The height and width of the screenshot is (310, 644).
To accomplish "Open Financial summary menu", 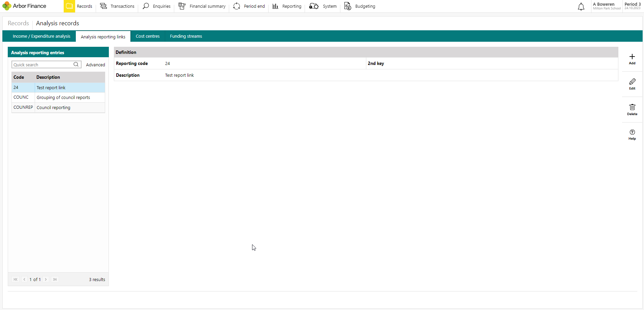I will tap(208, 6).
